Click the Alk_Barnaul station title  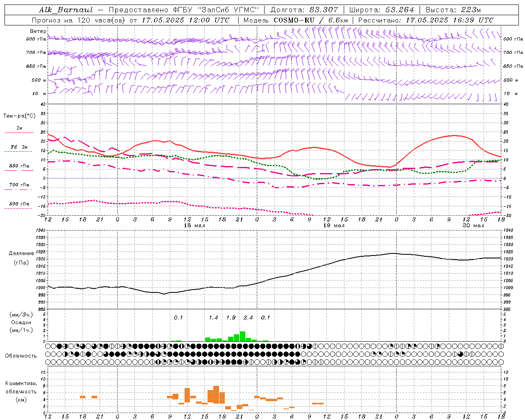[66, 10]
